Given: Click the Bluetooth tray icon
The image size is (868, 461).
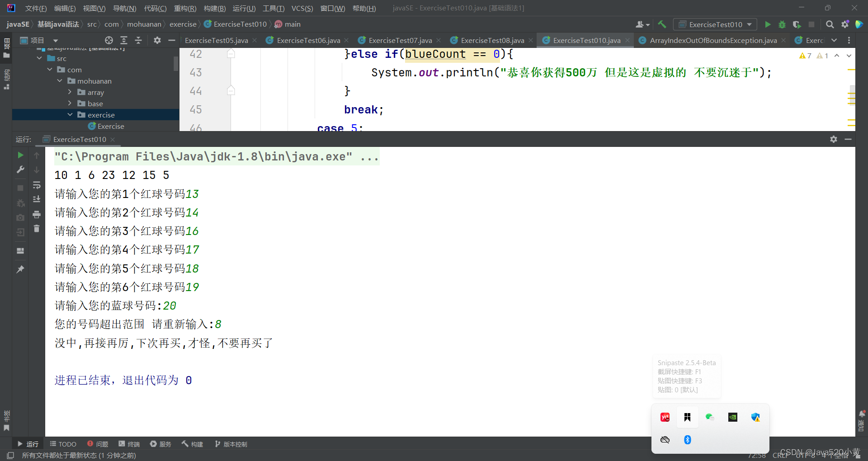Looking at the screenshot, I should click(687, 440).
